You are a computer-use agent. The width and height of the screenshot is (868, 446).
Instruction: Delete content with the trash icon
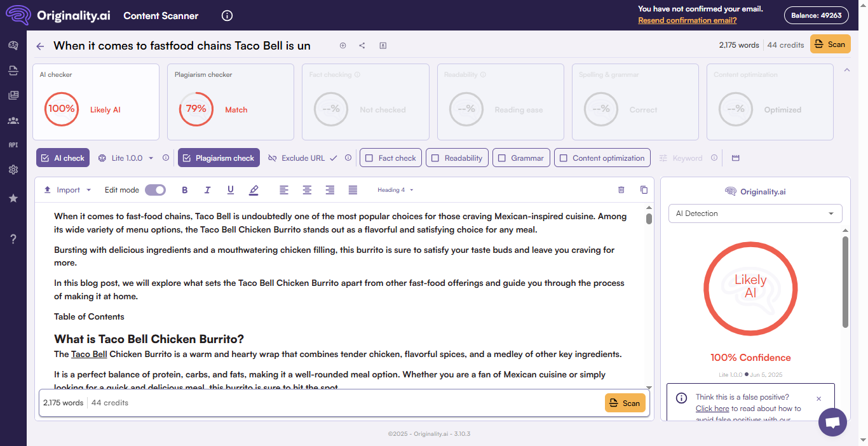[x=621, y=189]
